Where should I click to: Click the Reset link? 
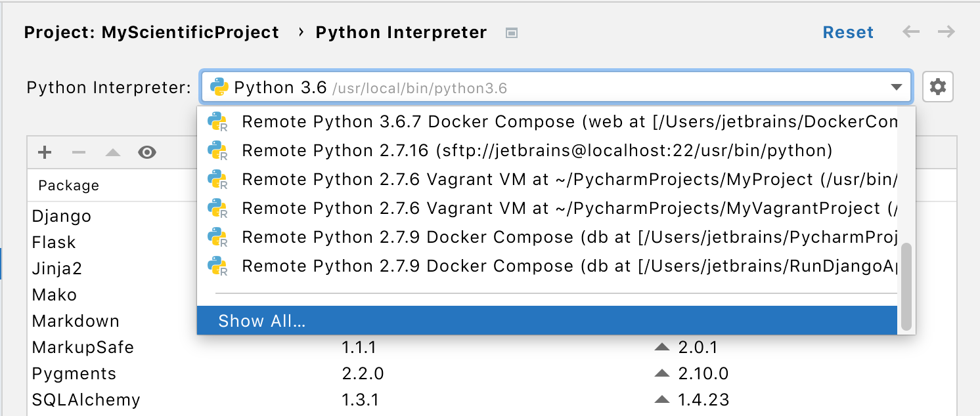point(848,31)
